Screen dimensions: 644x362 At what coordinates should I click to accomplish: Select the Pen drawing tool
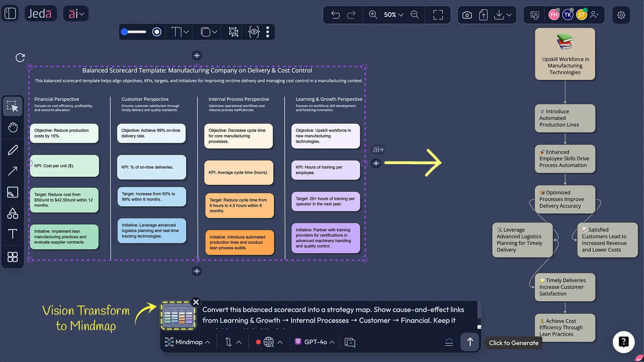point(13,150)
